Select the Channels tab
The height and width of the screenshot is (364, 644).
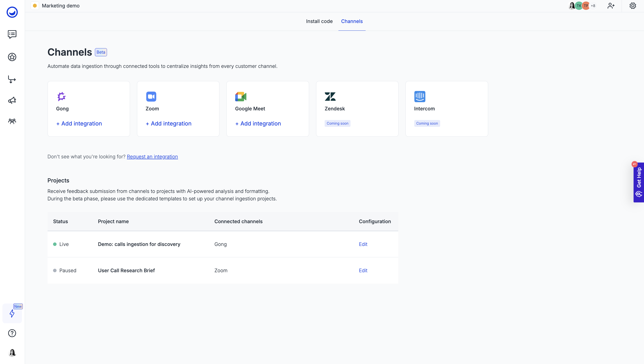(352, 21)
